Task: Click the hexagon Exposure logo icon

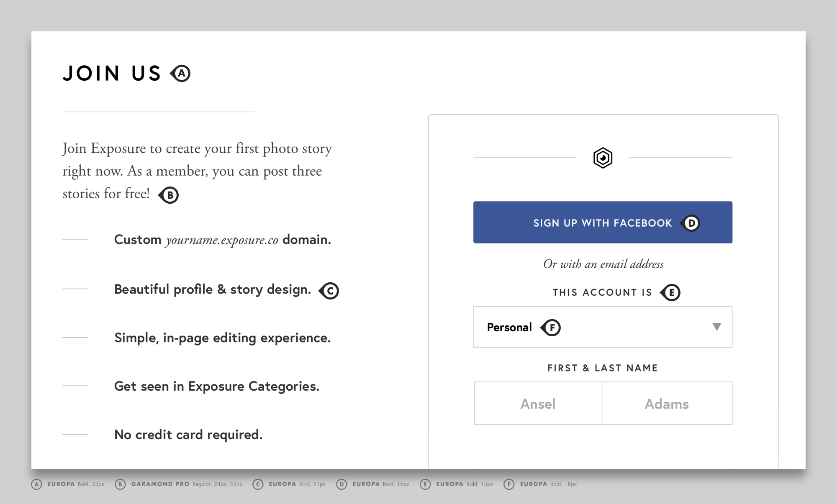Action: tap(603, 158)
